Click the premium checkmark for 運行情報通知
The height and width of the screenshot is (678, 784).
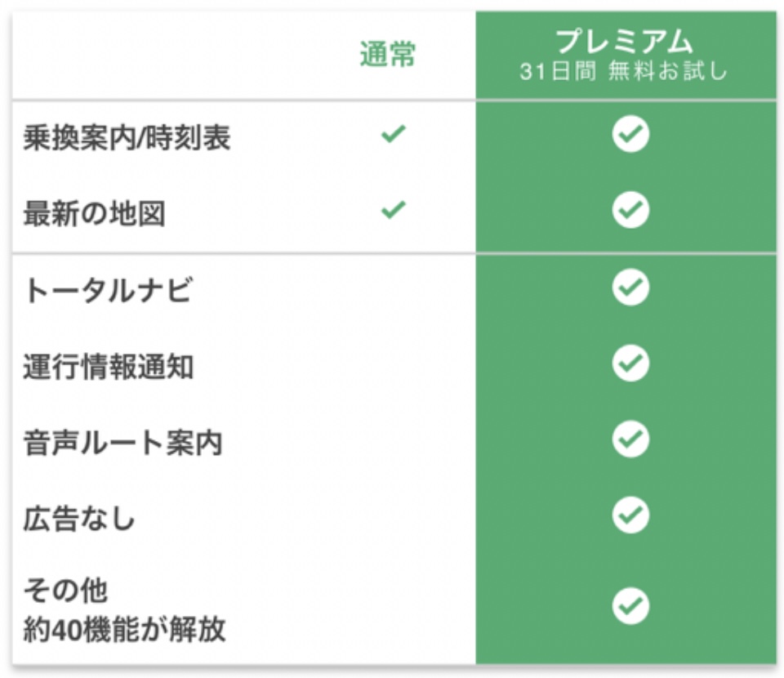pos(630,363)
